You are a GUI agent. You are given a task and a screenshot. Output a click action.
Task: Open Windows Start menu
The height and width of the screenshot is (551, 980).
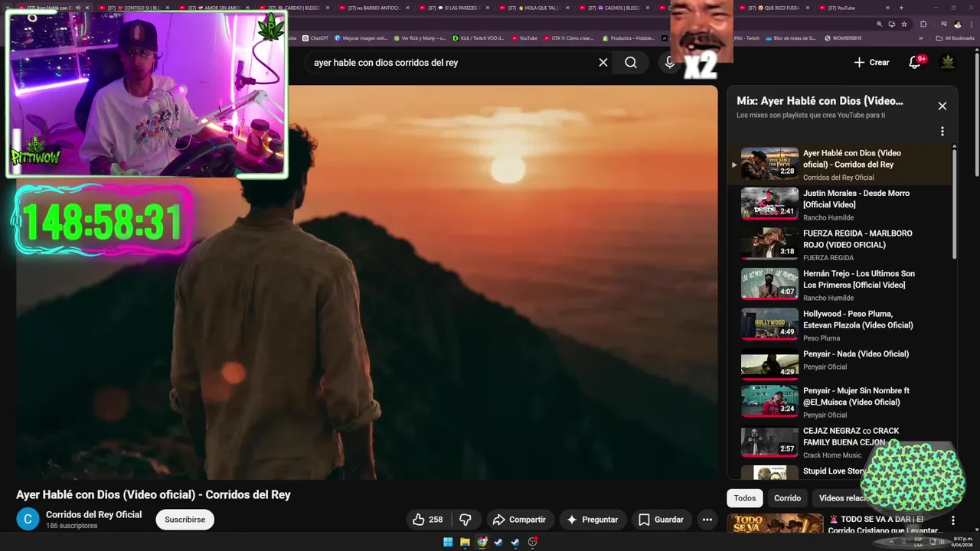[x=448, y=543]
